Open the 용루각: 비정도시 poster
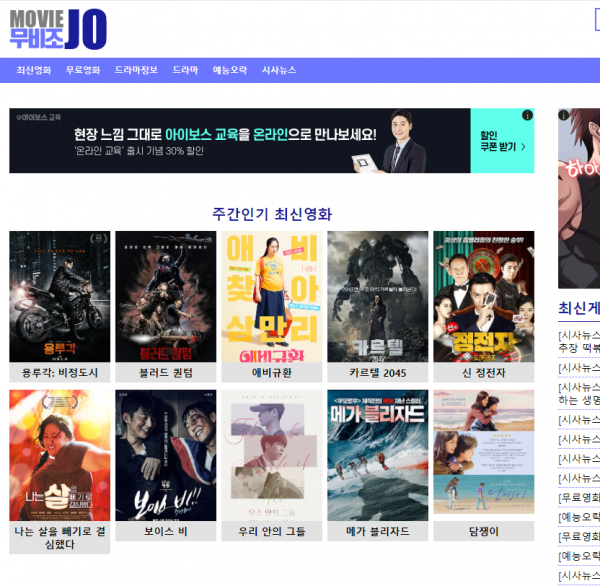 (60, 297)
